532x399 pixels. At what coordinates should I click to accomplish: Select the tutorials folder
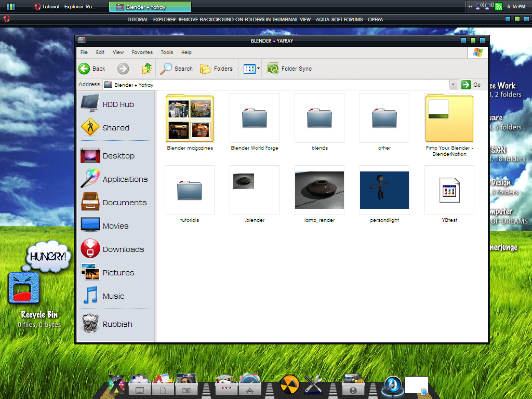[190, 190]
